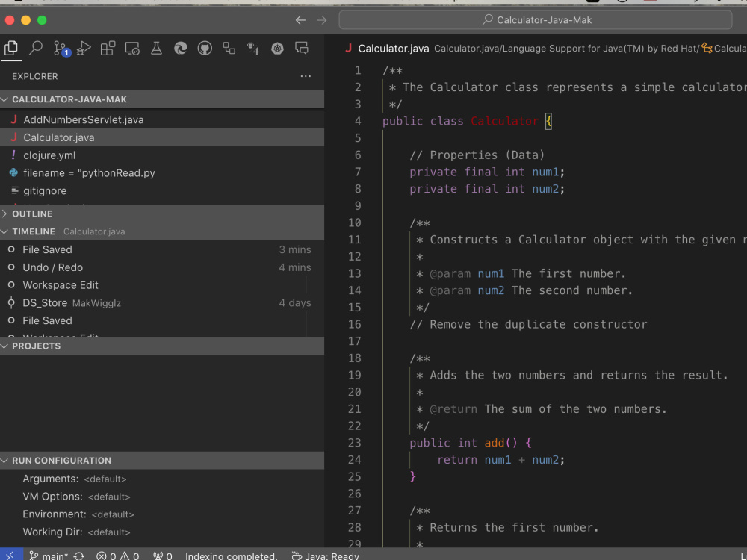747x560 pixels.
Task: Open clojure.yml file
Action: coord(162,155)
